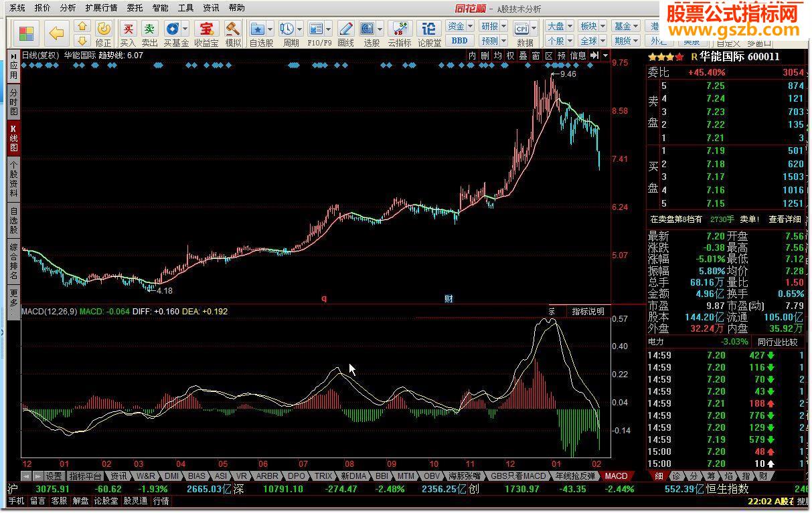Toggle the 窗 window option

pos(536,56)
